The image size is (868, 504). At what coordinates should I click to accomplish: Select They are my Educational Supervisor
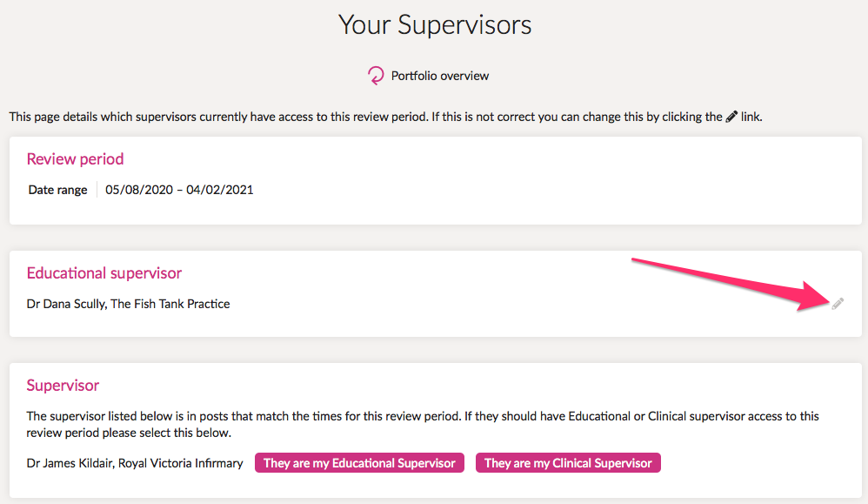(x=359, y=463)
